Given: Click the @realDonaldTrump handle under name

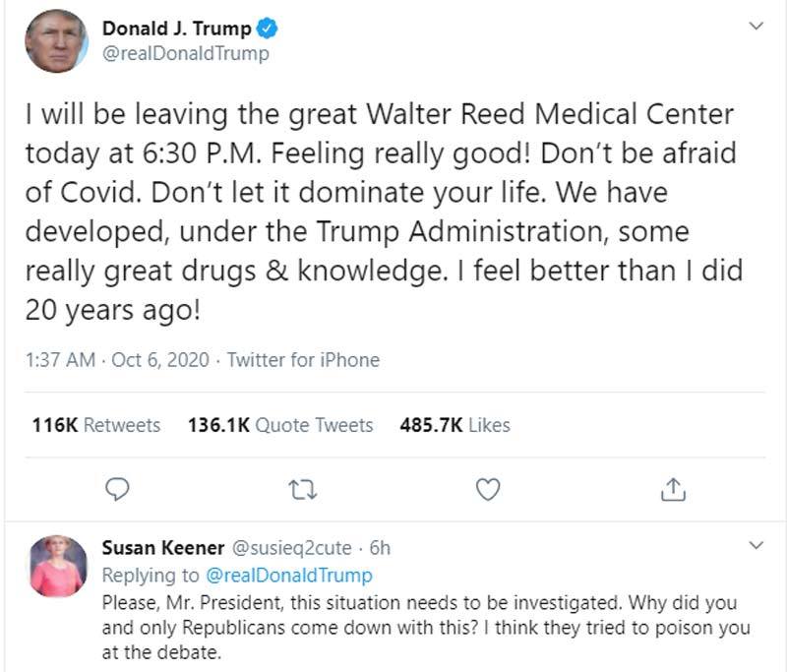Looking at the screenshot, I should (186, 54).
